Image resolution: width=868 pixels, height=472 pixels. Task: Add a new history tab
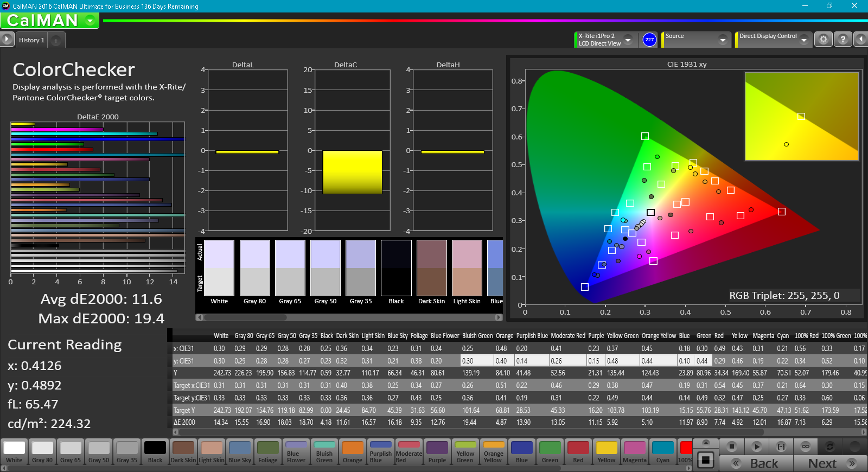tap(56, 41)
